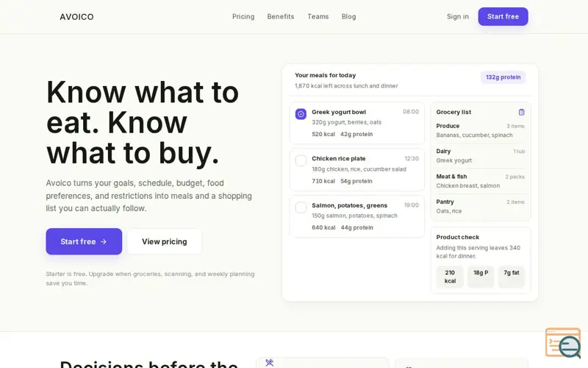The width and height of the screenshot is (588, 368).
Task: Click "Bananas, cucumber, spinach" text
Action: (474, 135)
